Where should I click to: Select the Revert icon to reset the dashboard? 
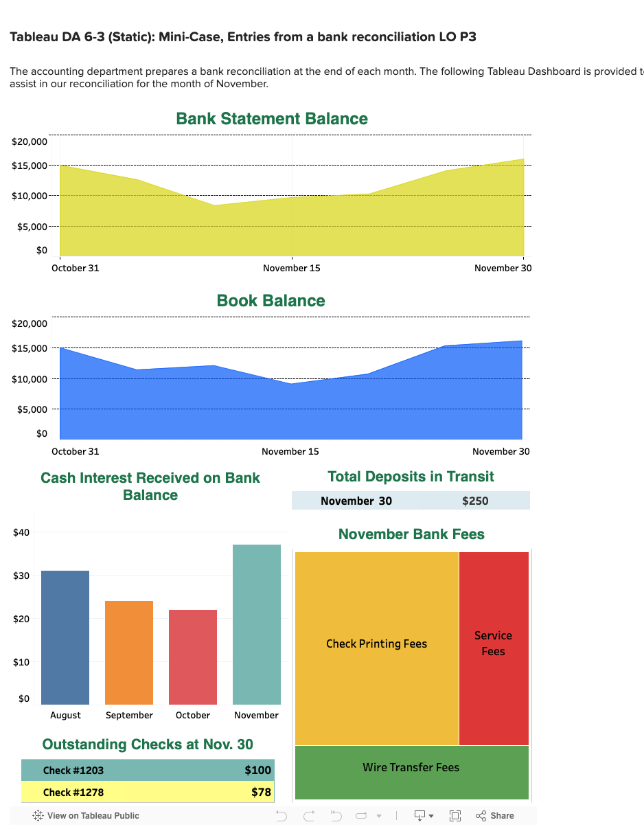336,815
